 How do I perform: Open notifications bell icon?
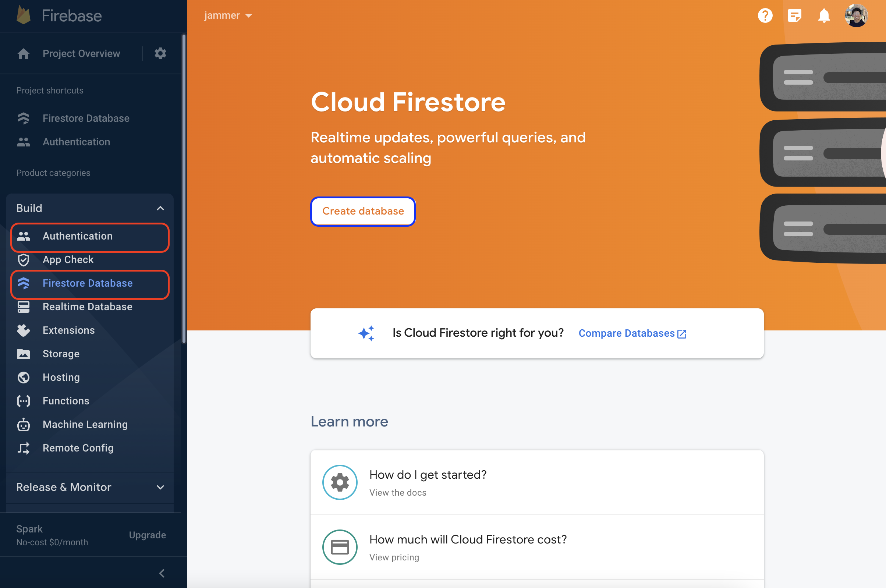point(824,15)
